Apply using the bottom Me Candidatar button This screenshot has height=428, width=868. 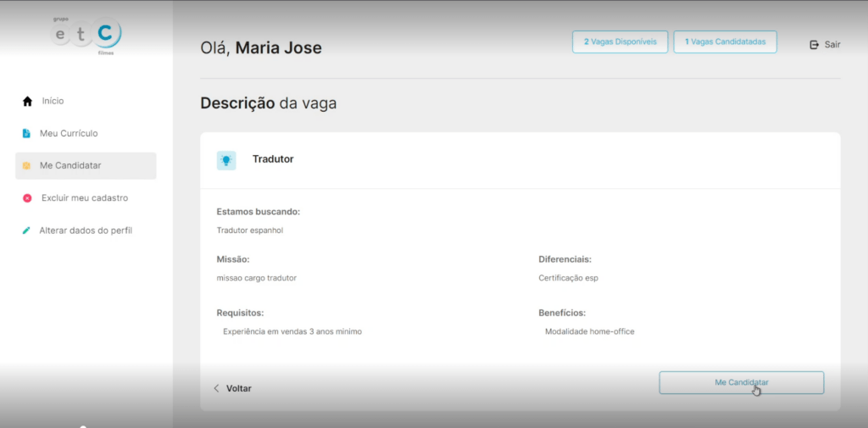click(x=741, y=382)
